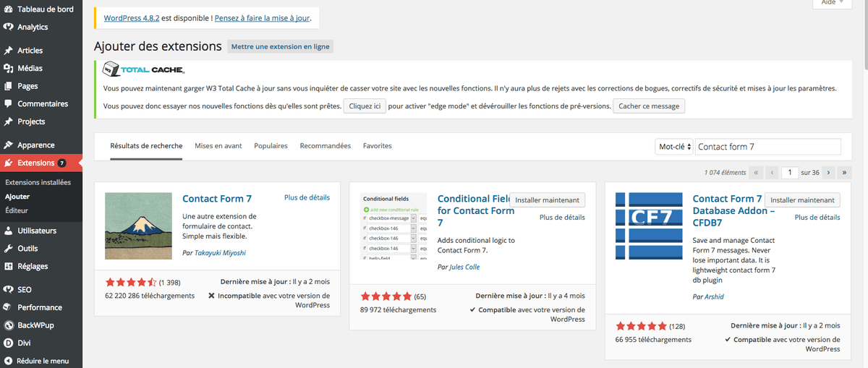Install Contact Form 7 Database Addon CFDB7
This screenshot has height=368, width=868.
pyautogui.click(x=801, y=200)
